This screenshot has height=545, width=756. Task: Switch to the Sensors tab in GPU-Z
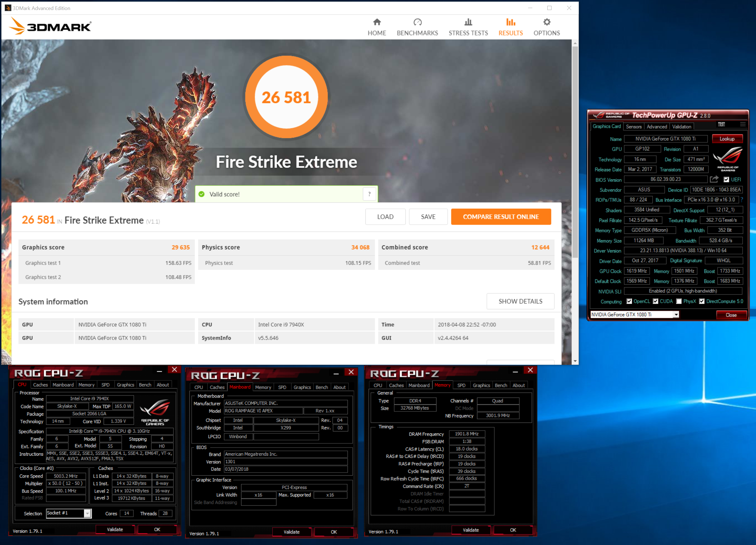click(633, 127)
